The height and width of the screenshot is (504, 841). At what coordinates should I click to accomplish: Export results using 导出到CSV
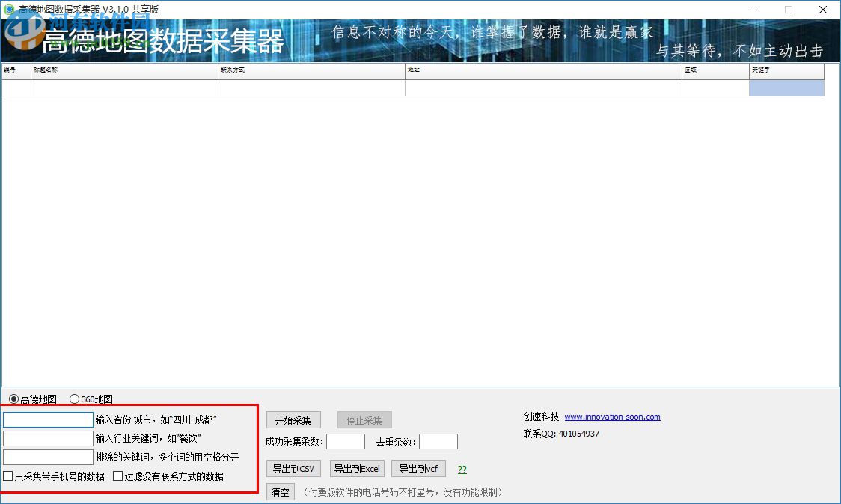[x=293, y=468]
